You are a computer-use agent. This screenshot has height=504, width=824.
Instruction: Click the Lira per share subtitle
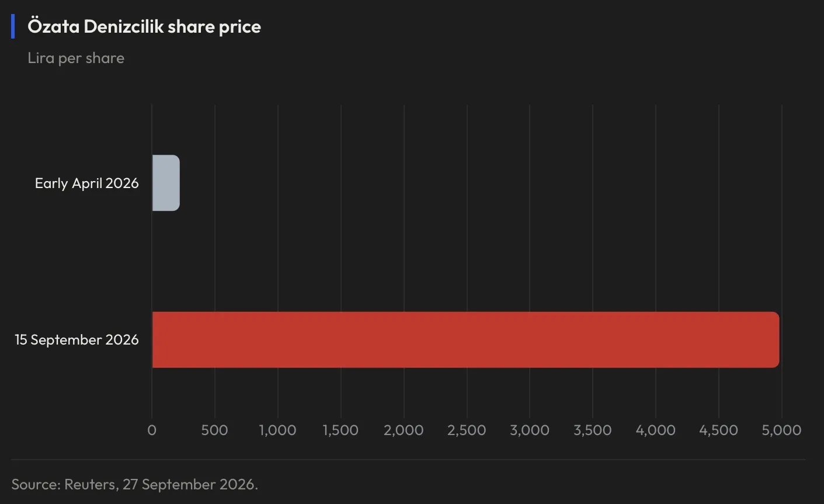click(76, 58)
